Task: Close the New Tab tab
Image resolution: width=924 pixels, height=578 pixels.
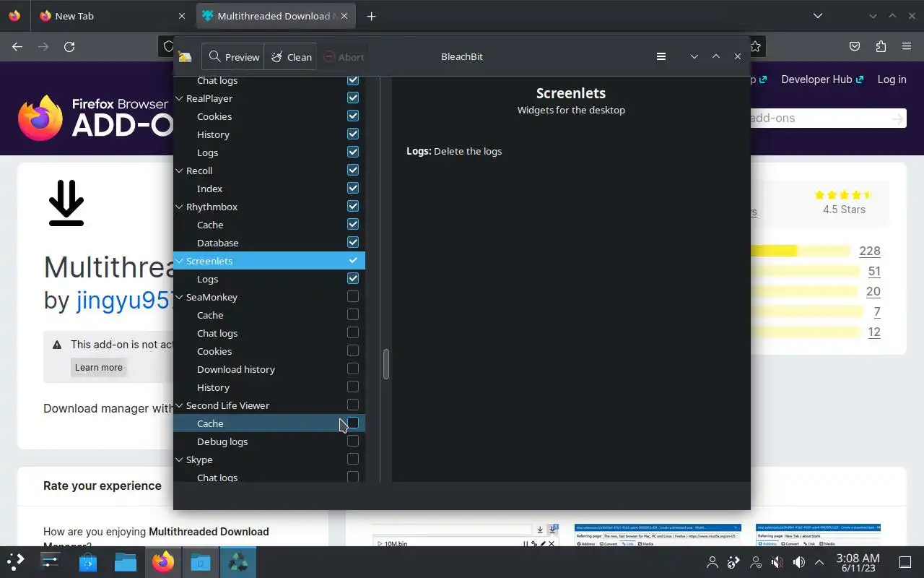Action: (x=182, y=16)
